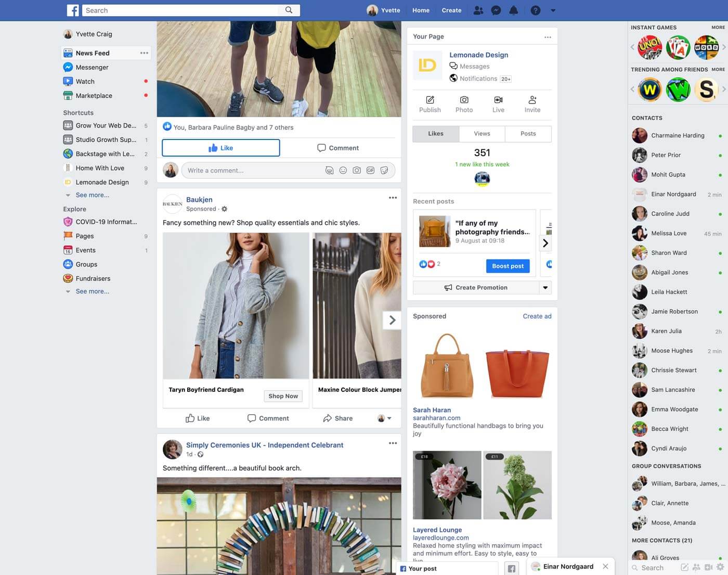Compose a new message from chat sidebar
Viewport: 728px width, 575px height.
684,567
